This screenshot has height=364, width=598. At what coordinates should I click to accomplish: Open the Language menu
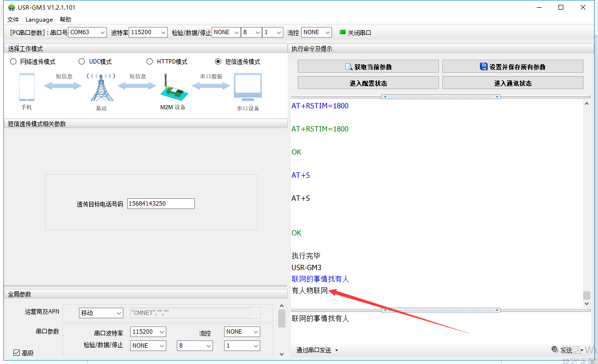tap(39, 20)
